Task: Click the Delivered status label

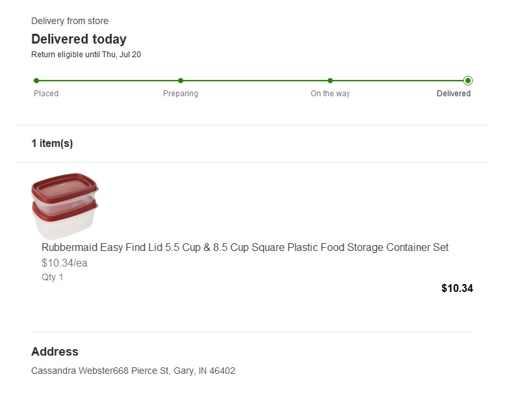Action: [x=454, y=94]
